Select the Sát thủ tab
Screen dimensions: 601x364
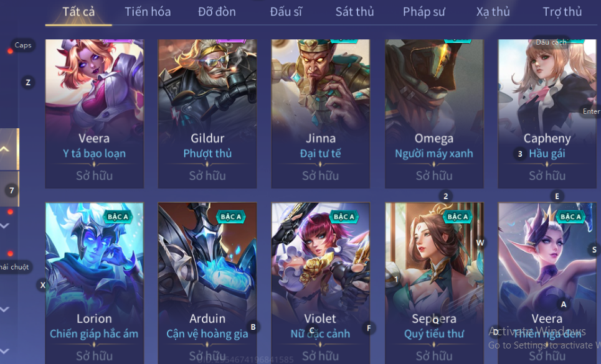click(354, 12)
